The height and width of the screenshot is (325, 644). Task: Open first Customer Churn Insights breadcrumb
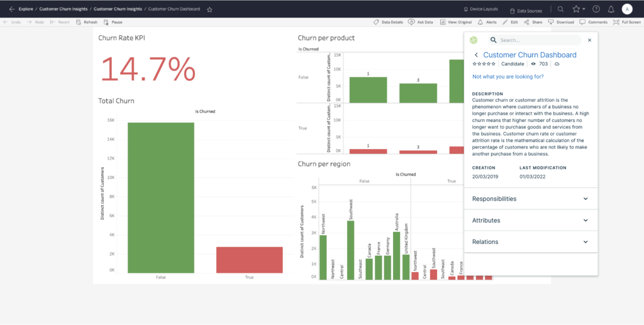pyautogui.click(x=64, y=9)
